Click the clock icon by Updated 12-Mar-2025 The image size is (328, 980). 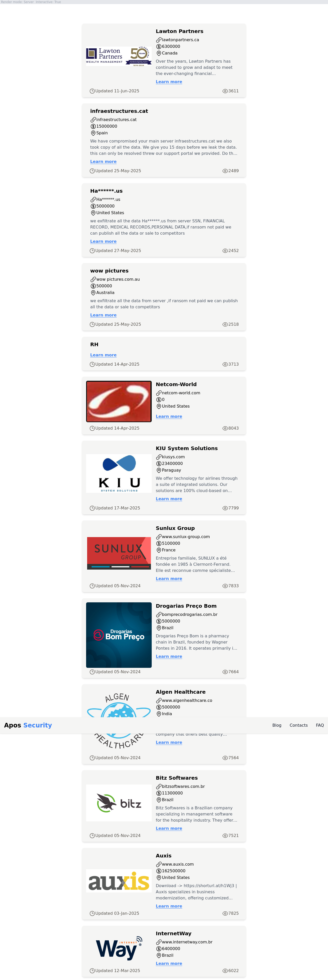tap(92, 971)
